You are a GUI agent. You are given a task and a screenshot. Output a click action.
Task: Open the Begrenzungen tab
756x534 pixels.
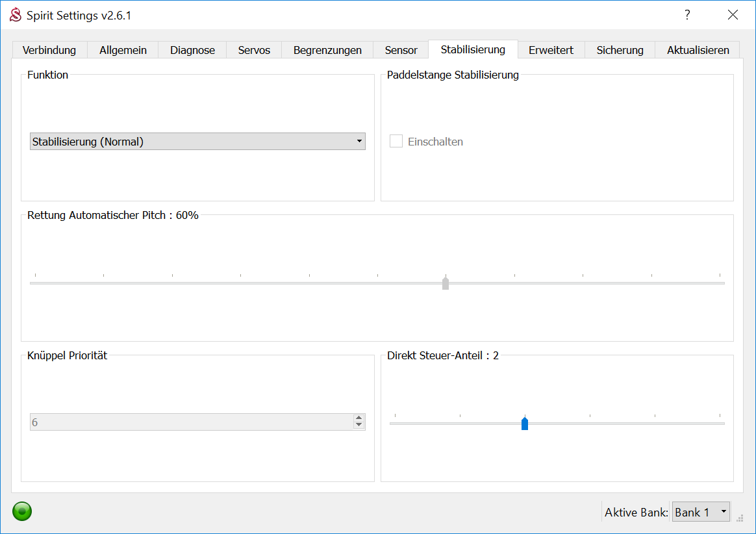(327, 50)
